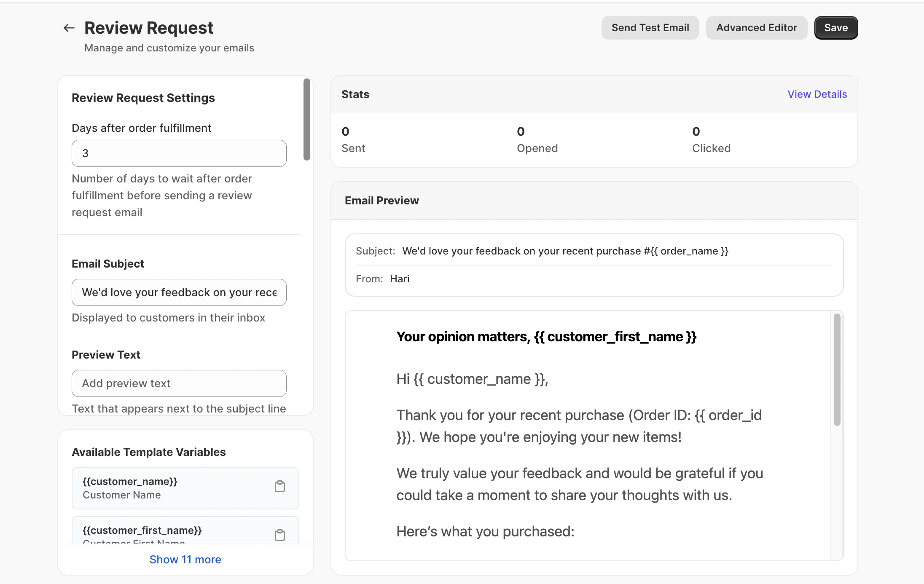
Task: Click the 'Your opinion matters' email heading
Action: point(546,337)
